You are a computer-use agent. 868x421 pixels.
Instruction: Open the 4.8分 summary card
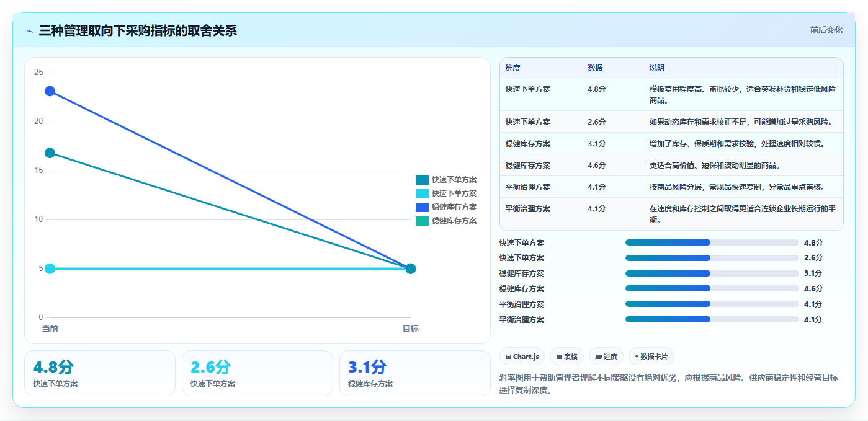tap(100, 373)
